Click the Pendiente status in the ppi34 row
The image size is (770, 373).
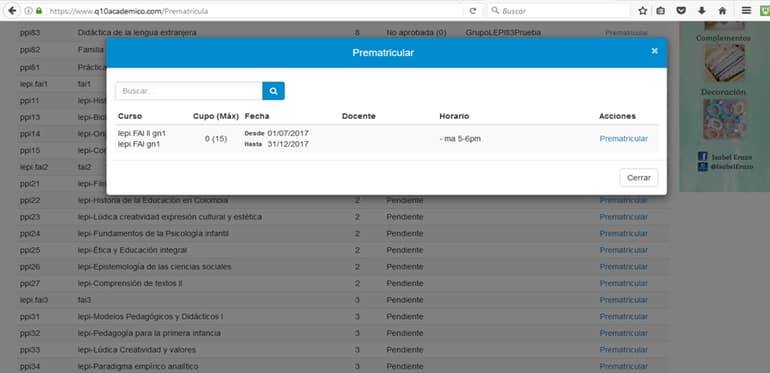[x=405, y=367]
